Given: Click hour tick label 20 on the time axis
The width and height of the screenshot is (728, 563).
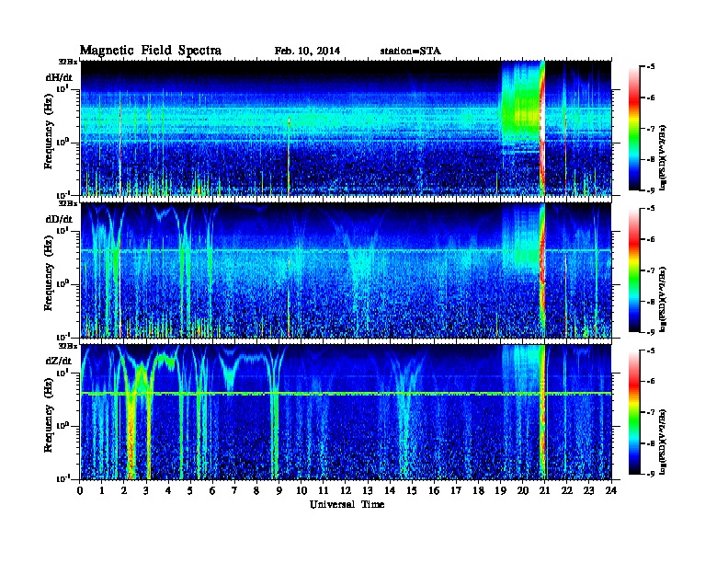Looking at the screenshot, I should coord(523,490).
